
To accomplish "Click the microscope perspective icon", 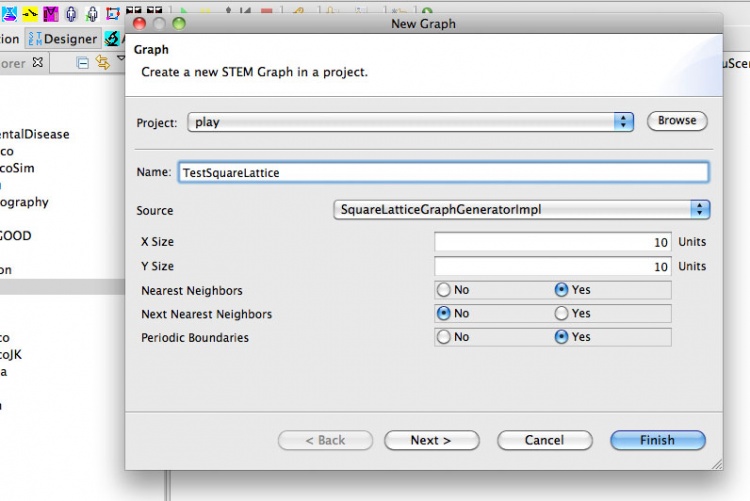I will coord(113,39).
